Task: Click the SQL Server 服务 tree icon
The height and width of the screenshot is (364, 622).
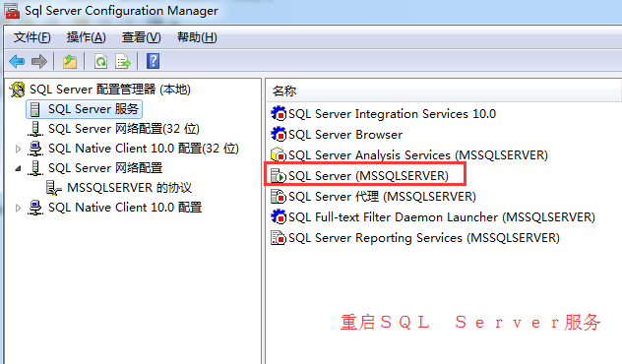Action: (35, 109)
